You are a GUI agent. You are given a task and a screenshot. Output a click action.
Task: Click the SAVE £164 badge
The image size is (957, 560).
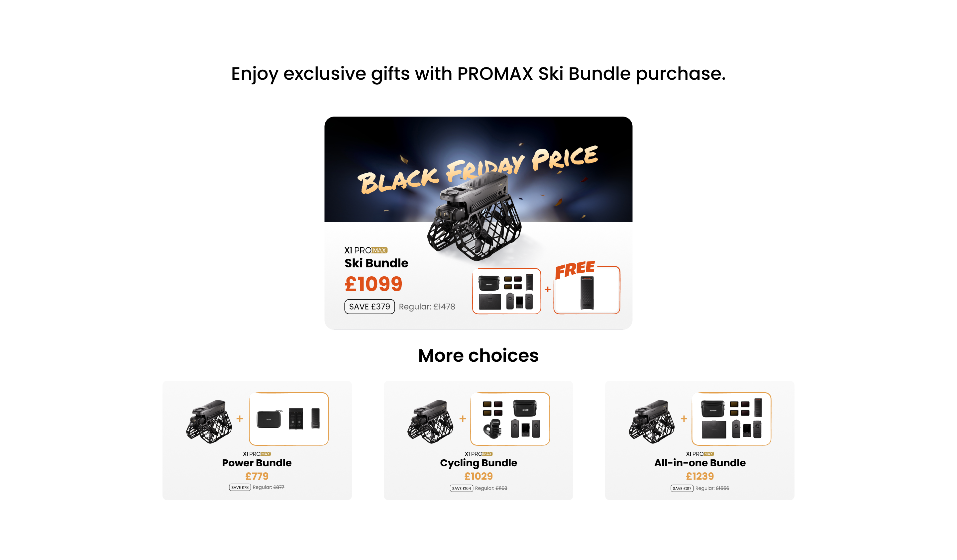click(x=462, y=489)
